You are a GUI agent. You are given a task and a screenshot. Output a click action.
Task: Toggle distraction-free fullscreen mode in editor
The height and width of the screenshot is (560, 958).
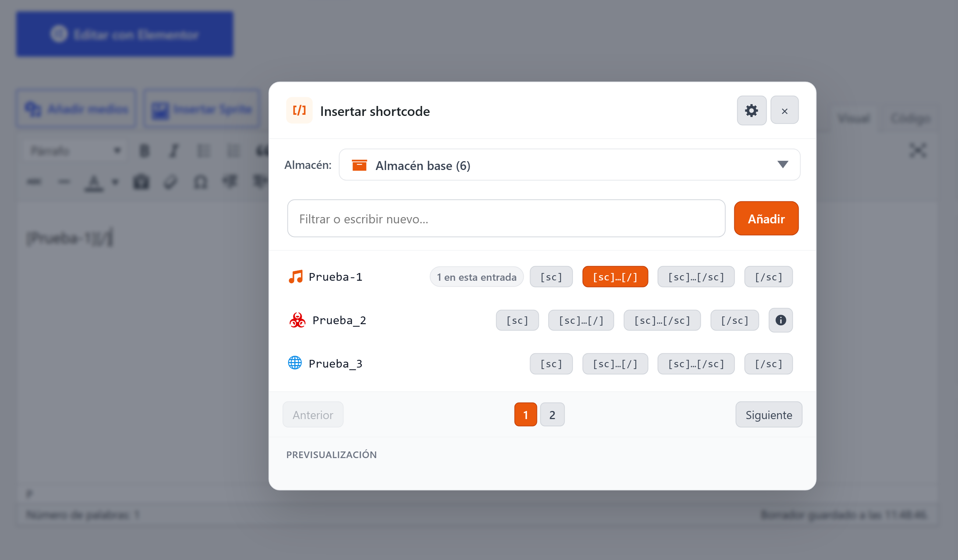[918, 150]
